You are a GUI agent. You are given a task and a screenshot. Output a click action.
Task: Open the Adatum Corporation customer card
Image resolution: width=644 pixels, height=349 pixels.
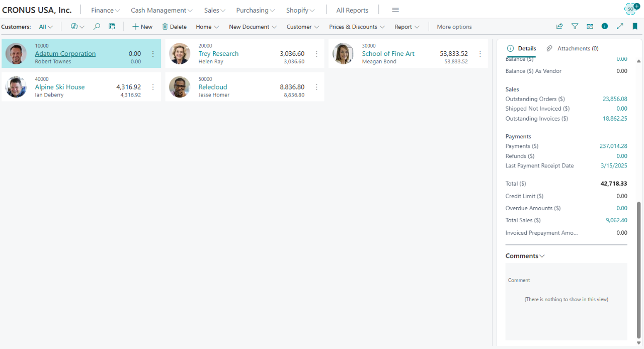click(x=65, y=53)
